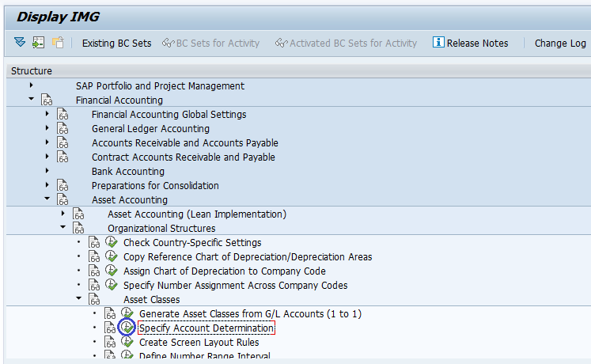Select Bank Accounting row text
The width and height of the screenshot is (591, 364).
tap(128, 172)
